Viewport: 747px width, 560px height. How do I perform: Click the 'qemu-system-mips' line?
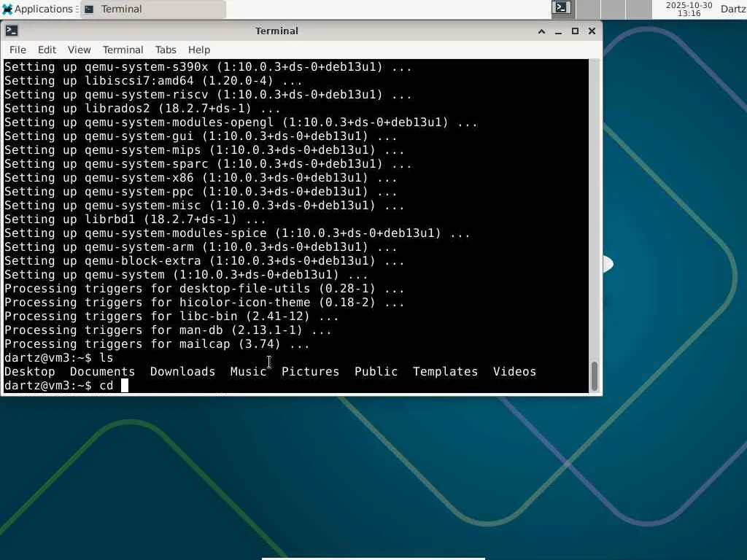204,149
